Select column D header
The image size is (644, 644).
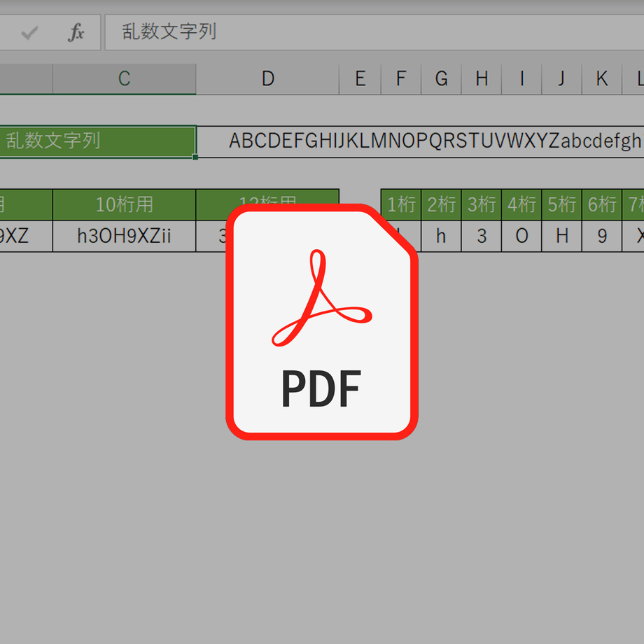pyautogui.click(x=268, y=79)
